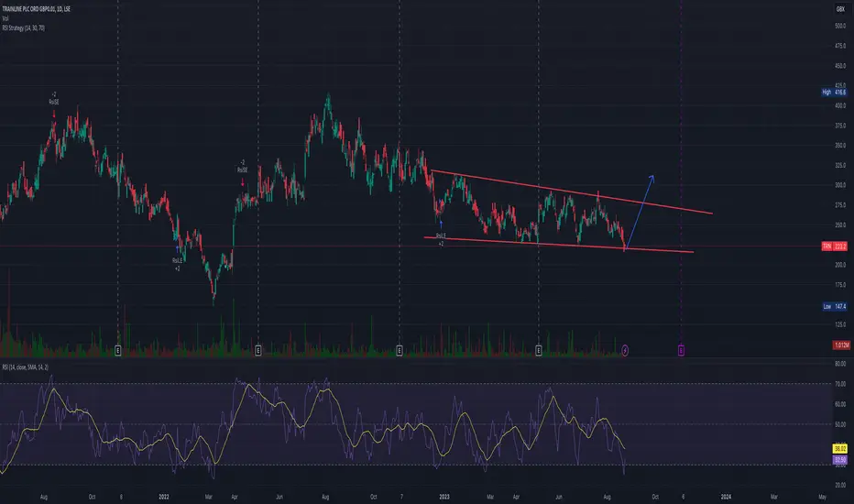Click the RsiSE sell signal near April 2022
The image size is (854, 504).
point(243,170)
